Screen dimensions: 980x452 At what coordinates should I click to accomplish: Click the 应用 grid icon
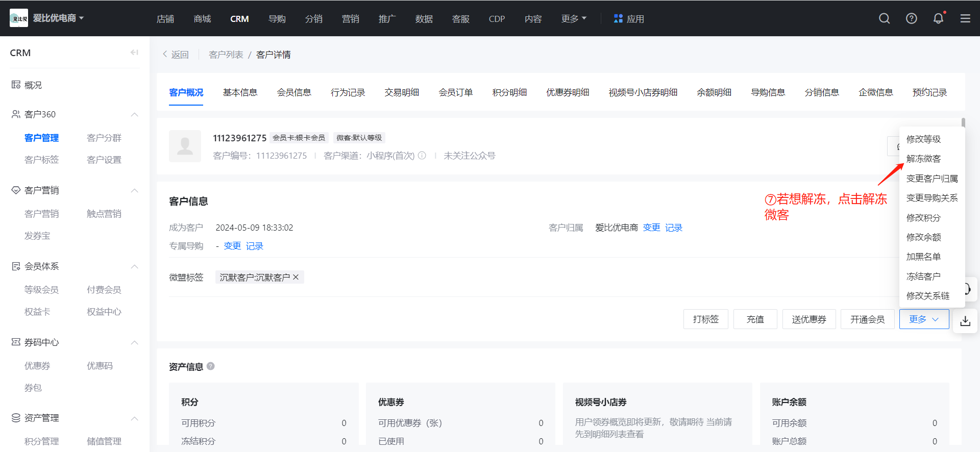[x=618, y=18]
